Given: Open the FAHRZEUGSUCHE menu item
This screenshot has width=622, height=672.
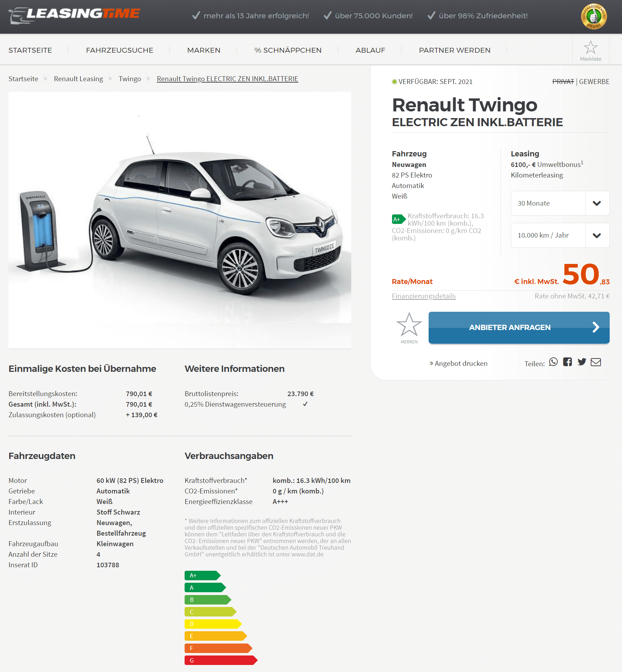Looking at the screenshot, I should pos(120,50).
